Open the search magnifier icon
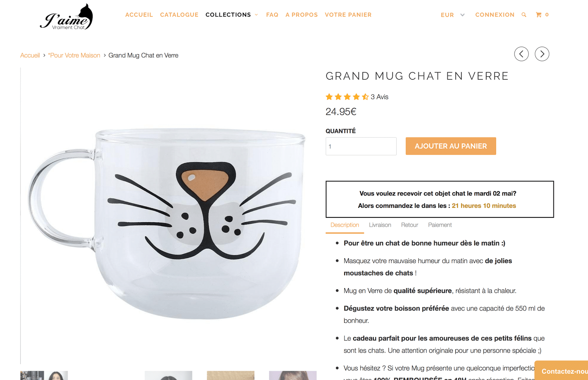The width and height of the screenshot is (588, 380). 524,15
